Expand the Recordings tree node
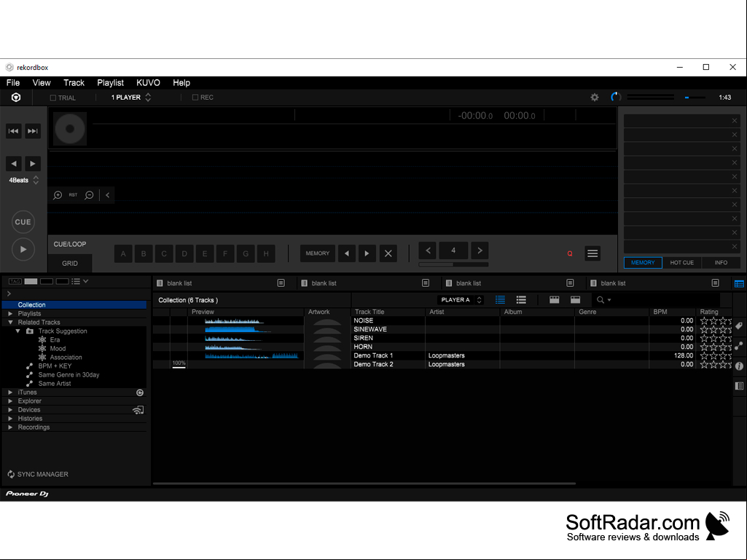 pyautogui.click(x=10, y=427)
